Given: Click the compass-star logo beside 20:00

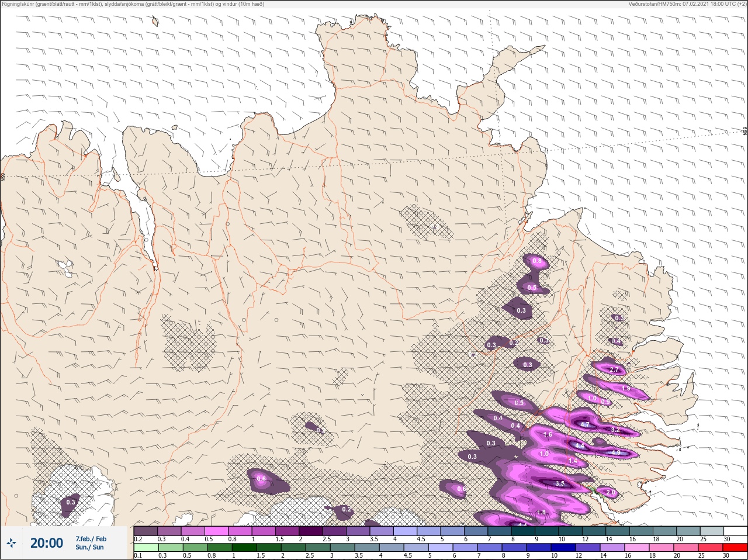Looking at the screenshot, I should coord(11,543).
